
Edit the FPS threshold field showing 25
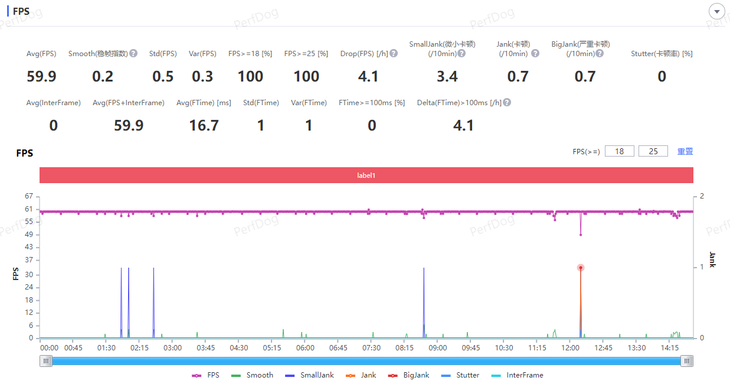(x=653, y=151)
